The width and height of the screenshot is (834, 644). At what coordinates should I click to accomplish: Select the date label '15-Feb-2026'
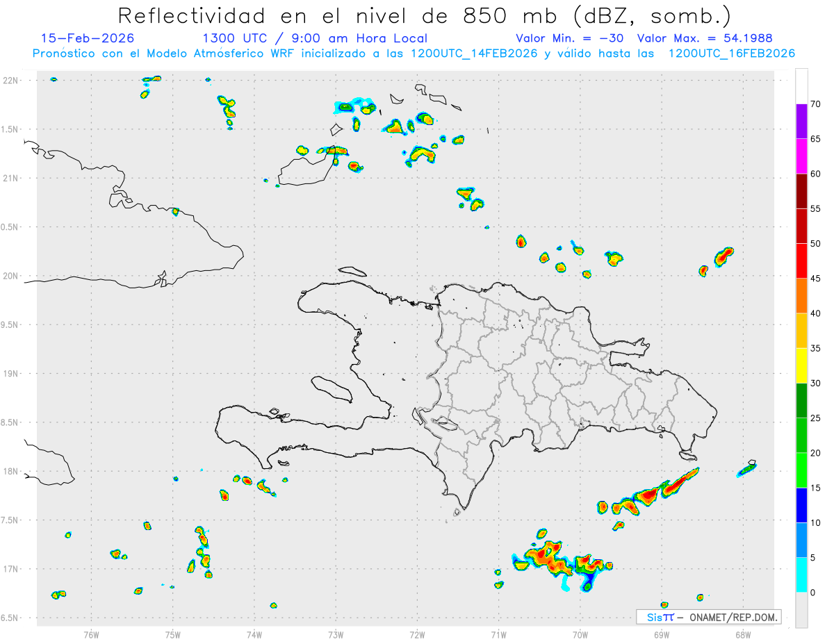click(88, 38)
